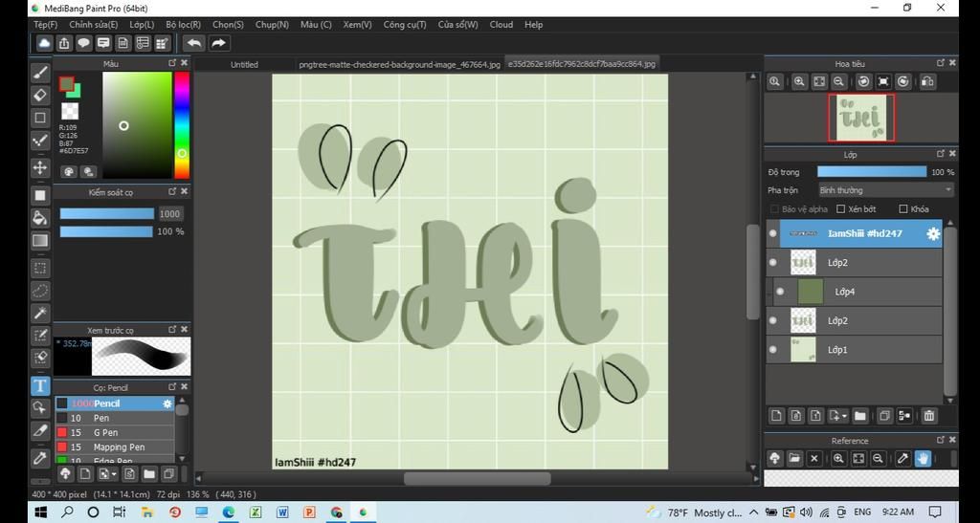Activate the Text tool
Image resolution: width=980 pixels, height=523 pixels.
click(40, 385)
